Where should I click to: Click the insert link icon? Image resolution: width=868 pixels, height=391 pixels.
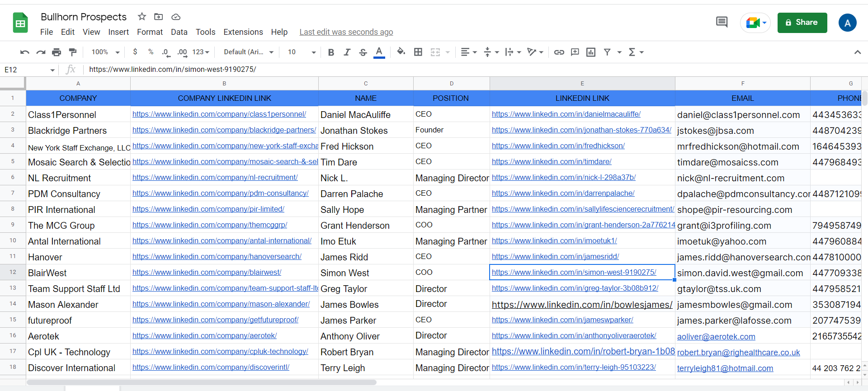559,52
